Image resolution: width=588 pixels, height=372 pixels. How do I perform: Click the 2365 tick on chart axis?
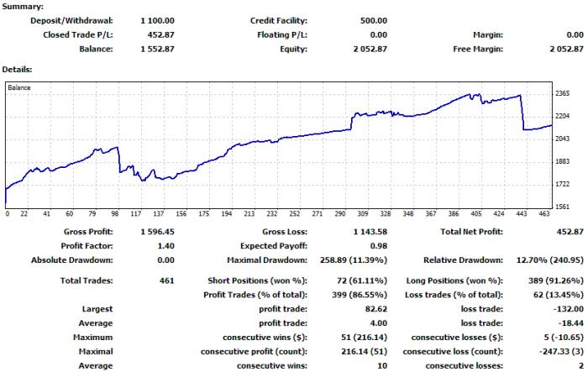point(563,93)
